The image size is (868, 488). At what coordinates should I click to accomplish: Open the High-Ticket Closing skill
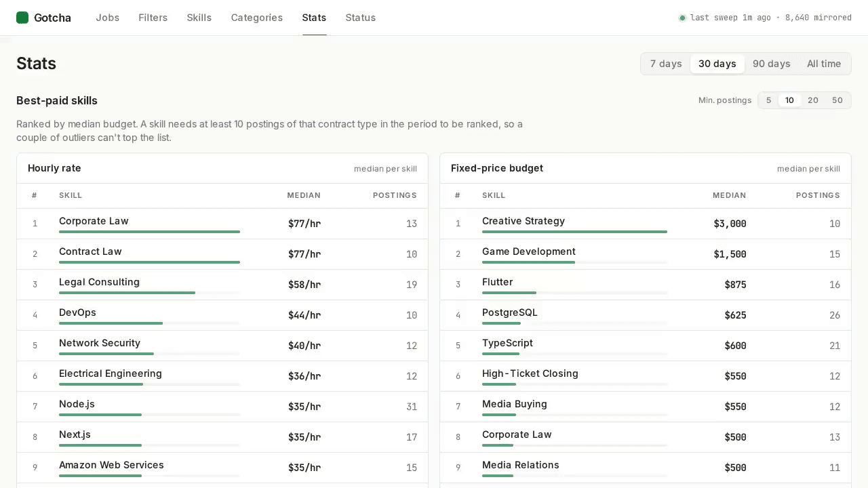tap(530, 373)
